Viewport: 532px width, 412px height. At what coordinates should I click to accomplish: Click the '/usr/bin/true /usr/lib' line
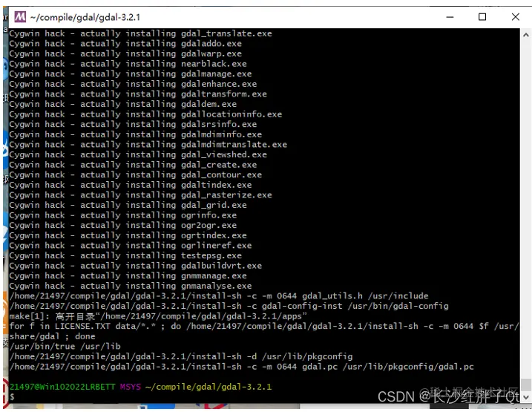(x=65, y=347)
